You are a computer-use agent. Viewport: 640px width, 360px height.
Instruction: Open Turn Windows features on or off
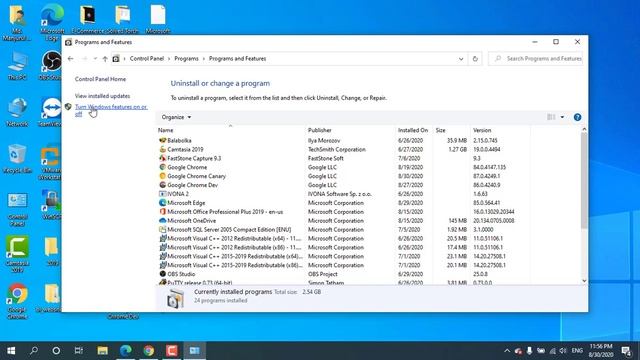pyautogui.click(x=111, y=110)
